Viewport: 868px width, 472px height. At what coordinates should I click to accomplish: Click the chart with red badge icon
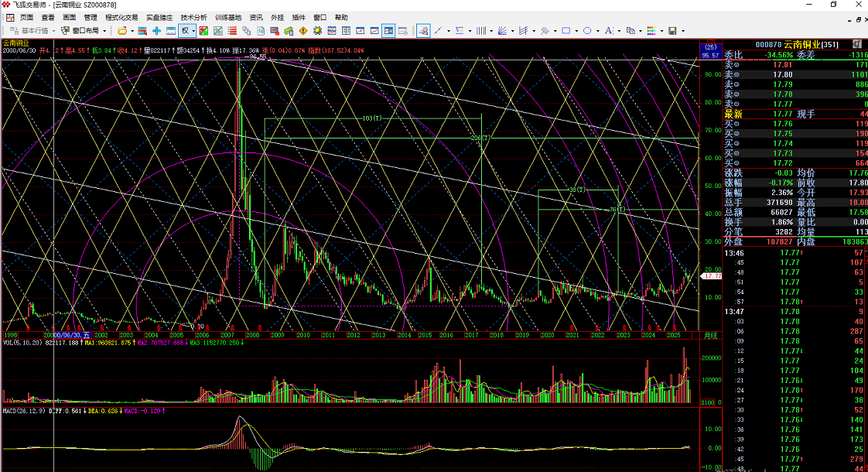click(275, 31)
